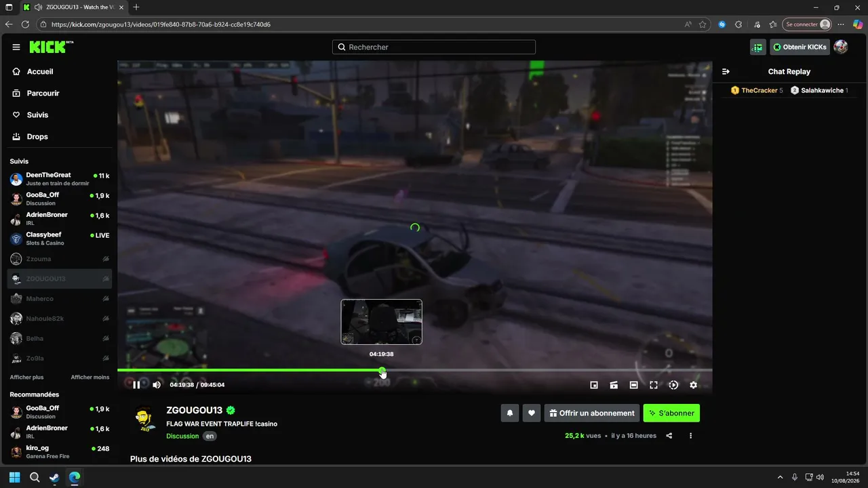Share the video via share icon
The width and height of the screenshot is (868, 488).
(x=669, y=436)
